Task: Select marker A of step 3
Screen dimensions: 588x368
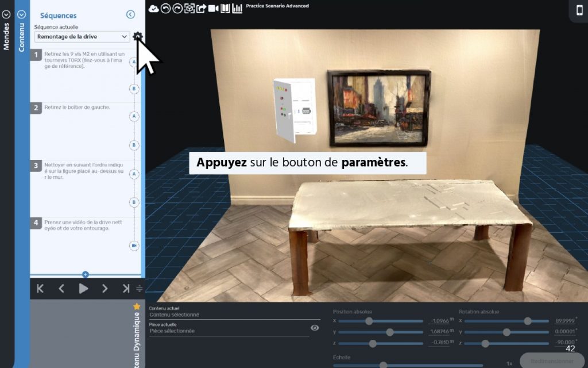Action: (x=134, y=174)
